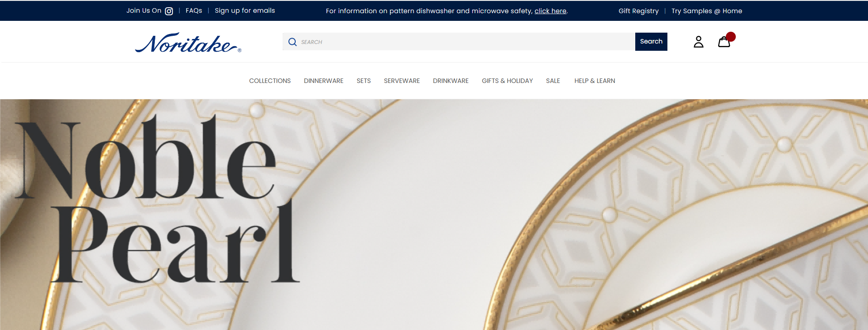Viewport: 868px width, 330px height.
Task: Open the Collections menu
Action: [x=270, y=81]
